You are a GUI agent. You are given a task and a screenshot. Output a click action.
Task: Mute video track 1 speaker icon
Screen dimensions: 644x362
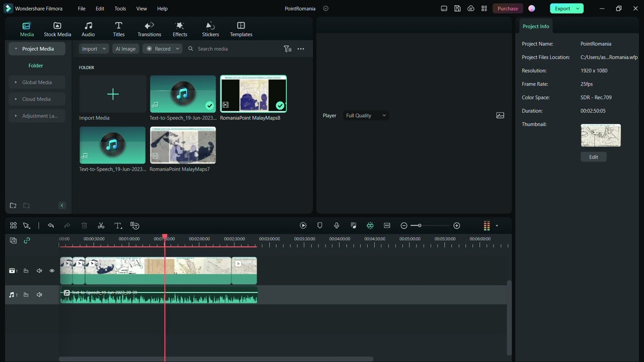click(39, 271)
